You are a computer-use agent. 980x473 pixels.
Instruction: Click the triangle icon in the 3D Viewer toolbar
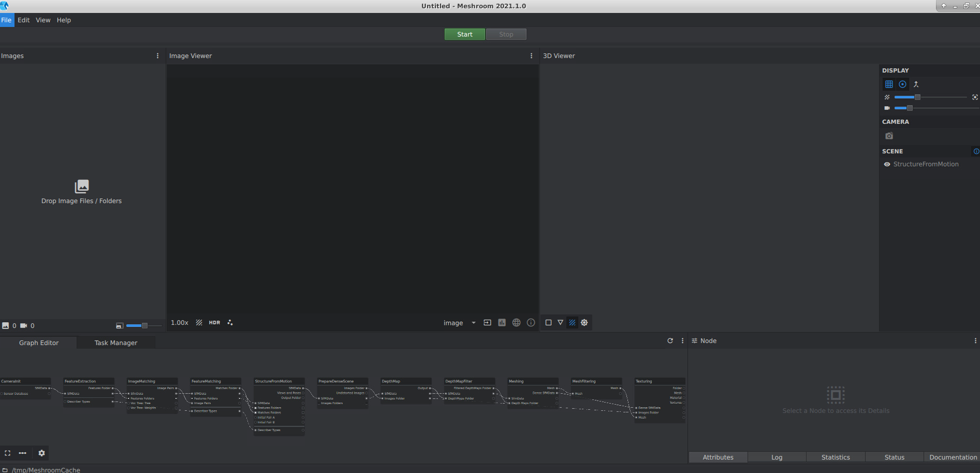coord(560,323)
